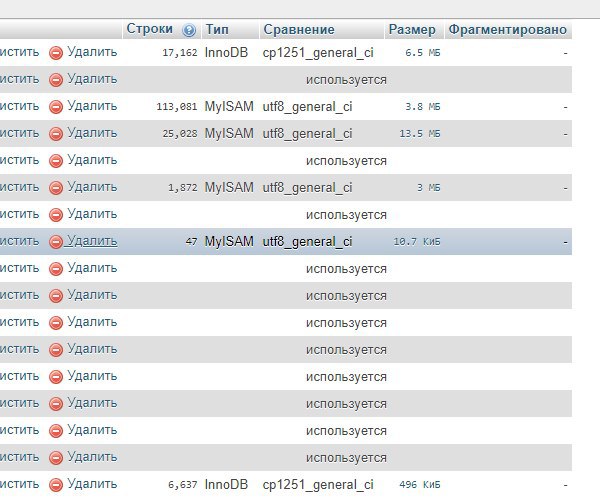Sort by the Сравнение column header
This screenshot has height=498, width=600.
[x=299, y=29]
